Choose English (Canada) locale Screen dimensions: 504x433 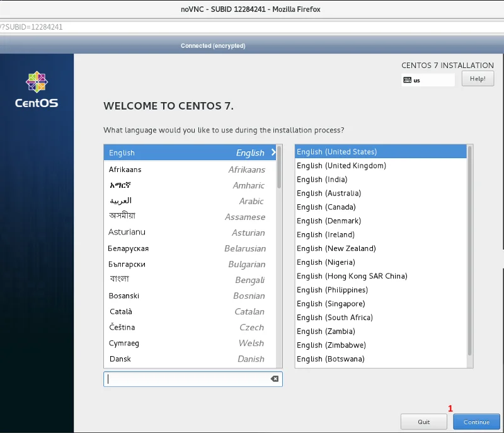pos(326,207)
